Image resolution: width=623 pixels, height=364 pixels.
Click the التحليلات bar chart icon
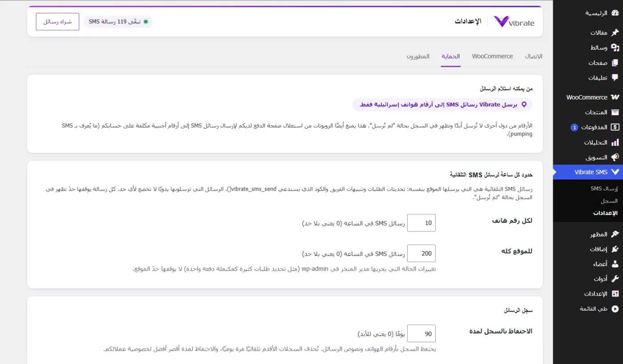[x=615, y=142]
